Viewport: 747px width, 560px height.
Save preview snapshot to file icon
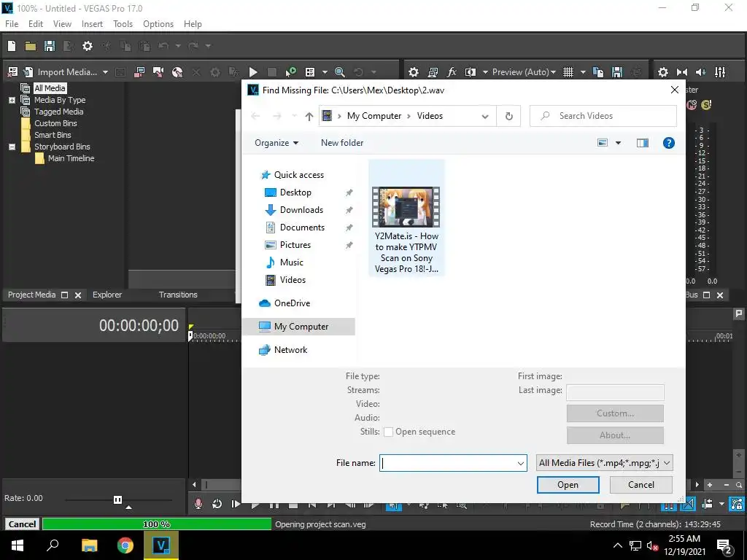pos(617,72)
